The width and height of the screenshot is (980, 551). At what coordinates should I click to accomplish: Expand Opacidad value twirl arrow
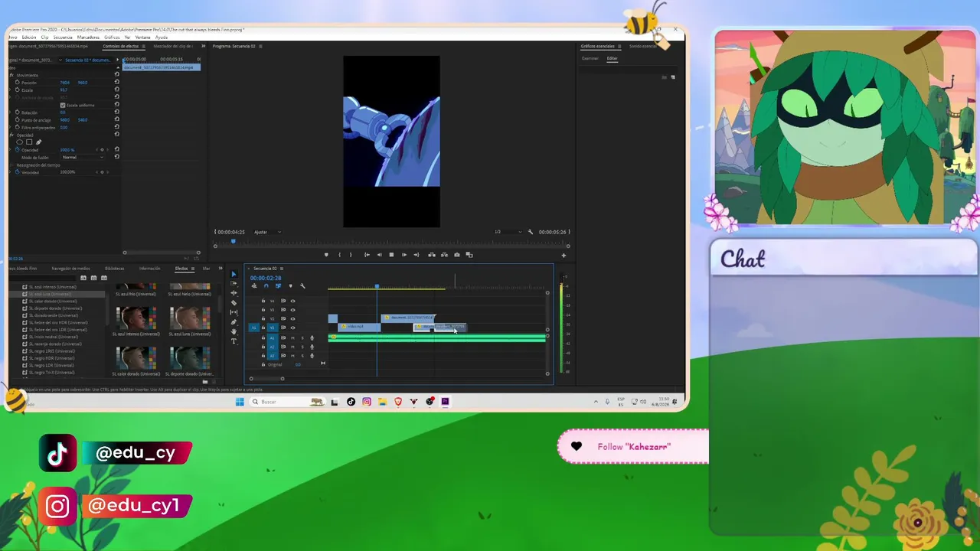click(x=11, y=150)
